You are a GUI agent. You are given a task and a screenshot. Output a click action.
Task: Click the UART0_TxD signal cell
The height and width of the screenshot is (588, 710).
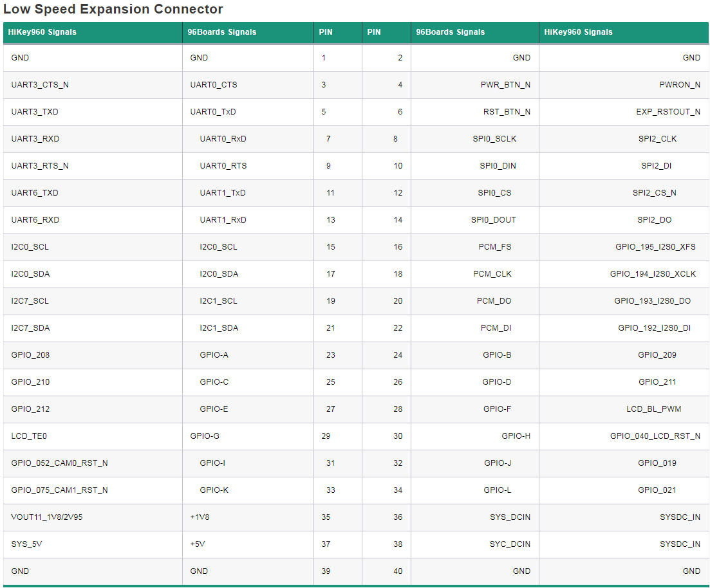(213, 112)
